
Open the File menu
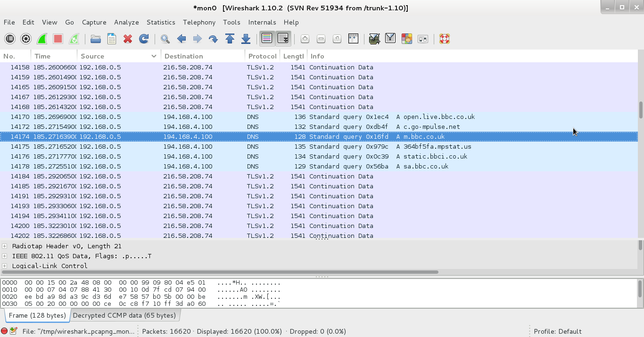coord(9,22)
